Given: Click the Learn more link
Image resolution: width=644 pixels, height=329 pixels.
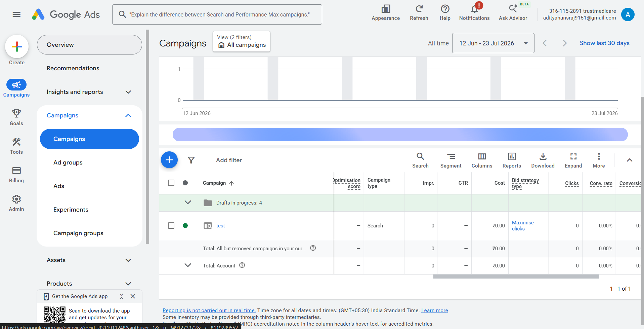Looking at the screenshot, I should point(434,310).
